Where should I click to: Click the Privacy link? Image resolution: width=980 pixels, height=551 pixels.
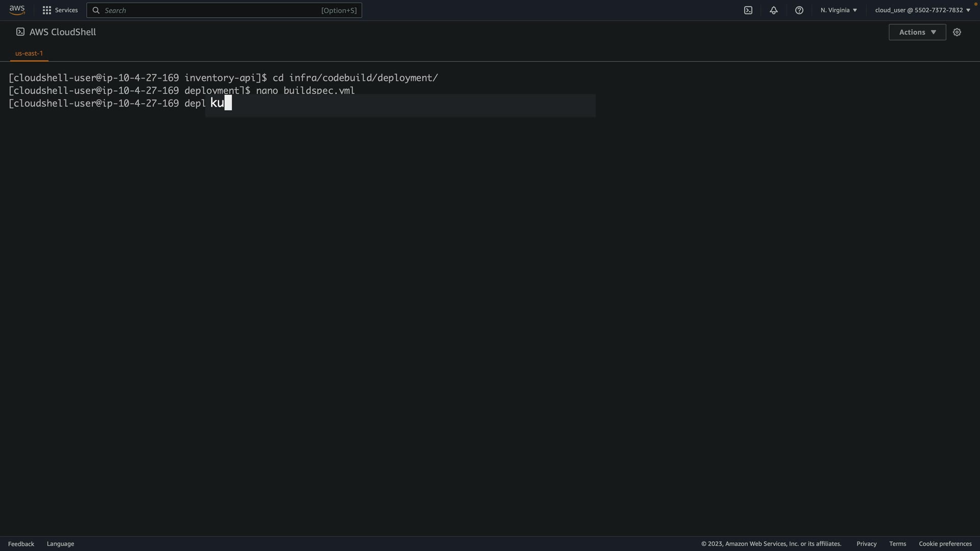pyautogui.click(x=866, y=544)
